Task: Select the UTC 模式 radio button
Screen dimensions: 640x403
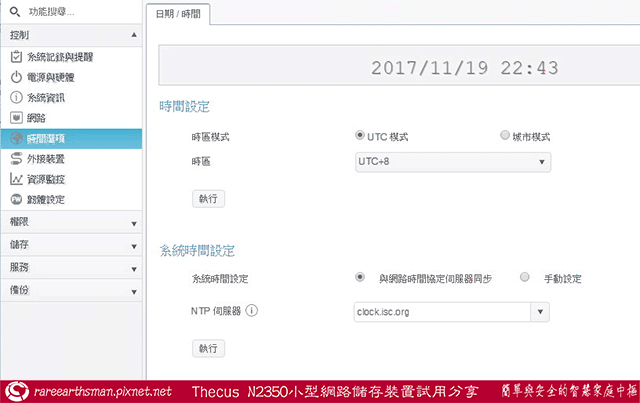Action: 360,135
